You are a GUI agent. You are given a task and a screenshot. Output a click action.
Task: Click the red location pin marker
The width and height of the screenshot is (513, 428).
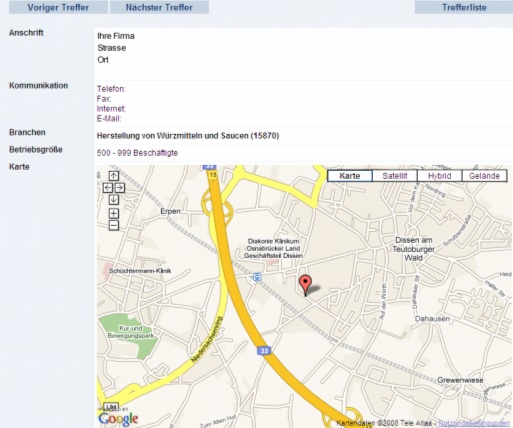tap(305, 285)
